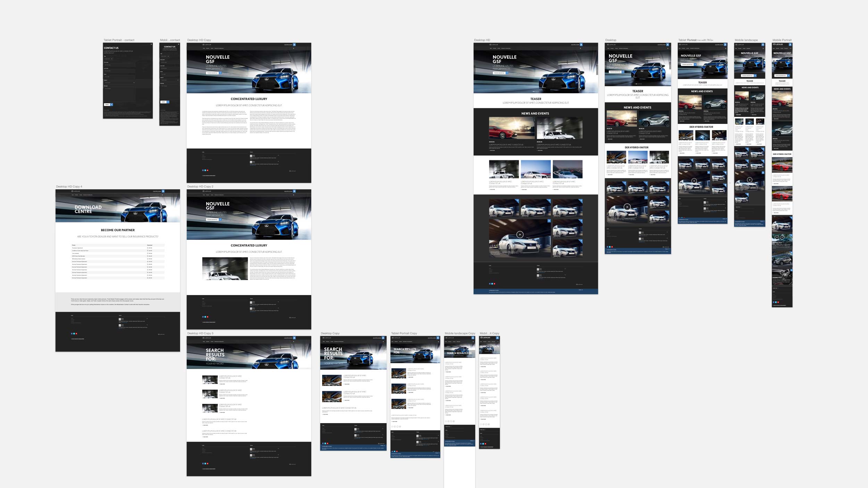Click second search result thumbnail in Desktop Copy
Image resolution: width=868 pixels, height=488 pixels.
pyautogui.click(x=332, y=396)
